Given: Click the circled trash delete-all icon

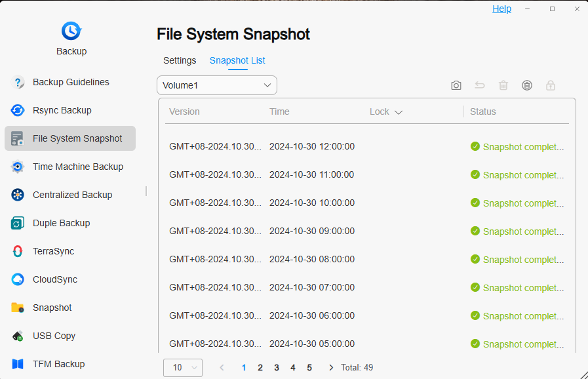Looking at the screenshot, I should point(527,85).
